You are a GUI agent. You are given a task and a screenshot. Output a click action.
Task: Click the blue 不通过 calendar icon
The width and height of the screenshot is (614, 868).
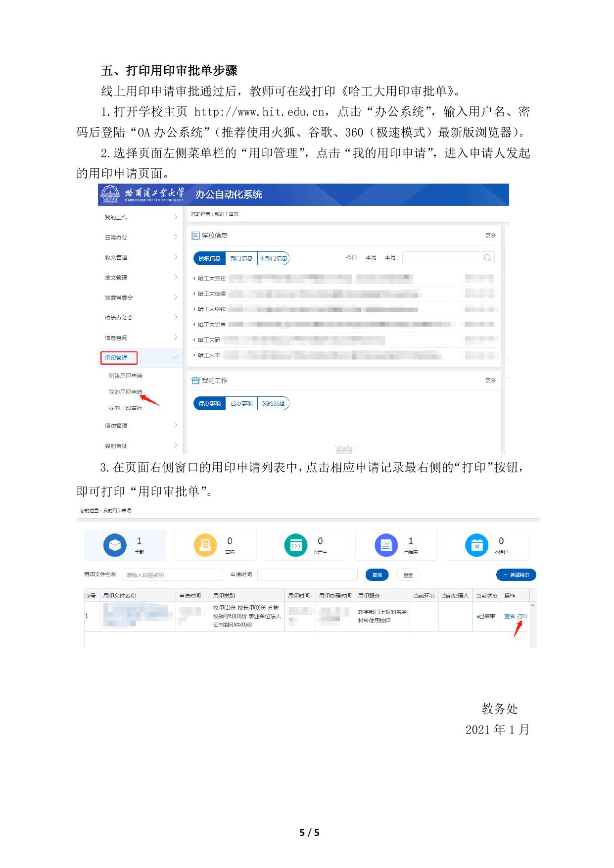click(x=476, y=545)
